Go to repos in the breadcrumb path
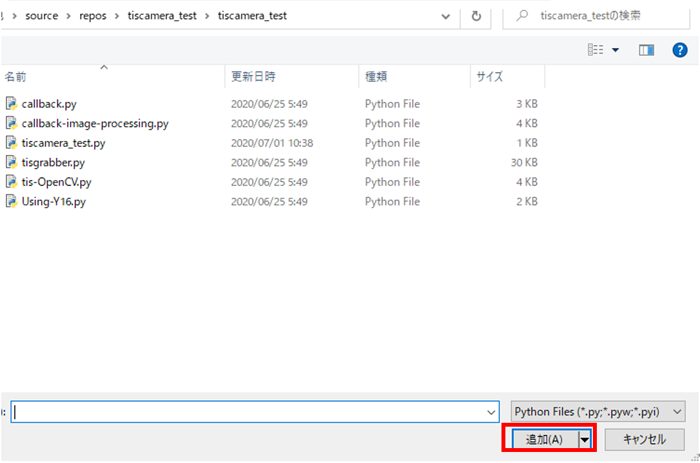The width and height of the screenshot is (700, 463). 93,16
